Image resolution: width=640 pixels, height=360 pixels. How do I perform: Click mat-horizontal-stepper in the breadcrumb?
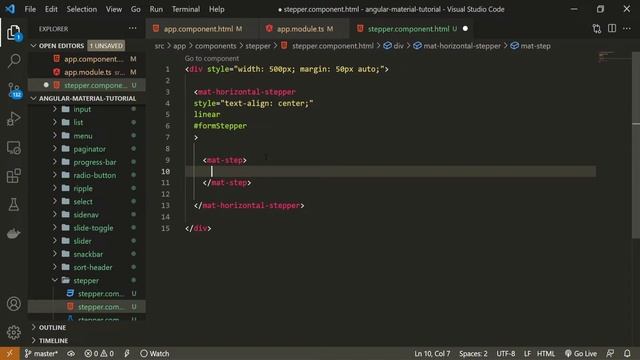(x=462, y=46)
